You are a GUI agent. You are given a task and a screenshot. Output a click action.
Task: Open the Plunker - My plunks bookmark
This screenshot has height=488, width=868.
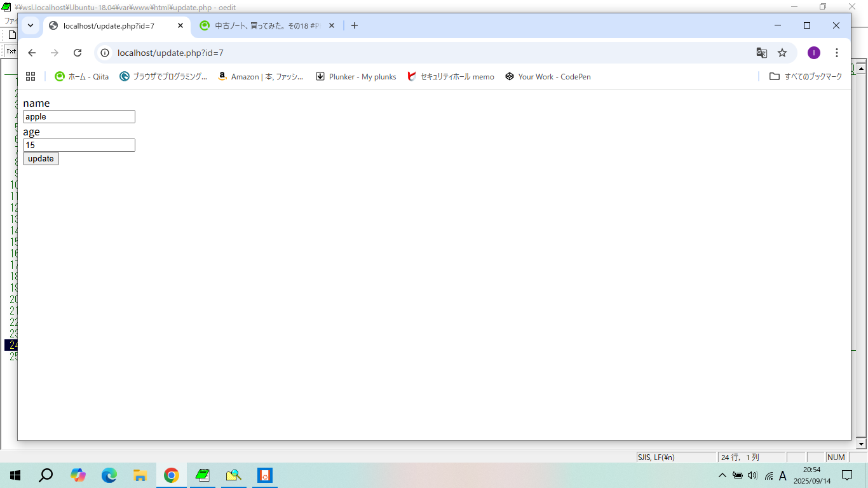(x=356, y=76)
